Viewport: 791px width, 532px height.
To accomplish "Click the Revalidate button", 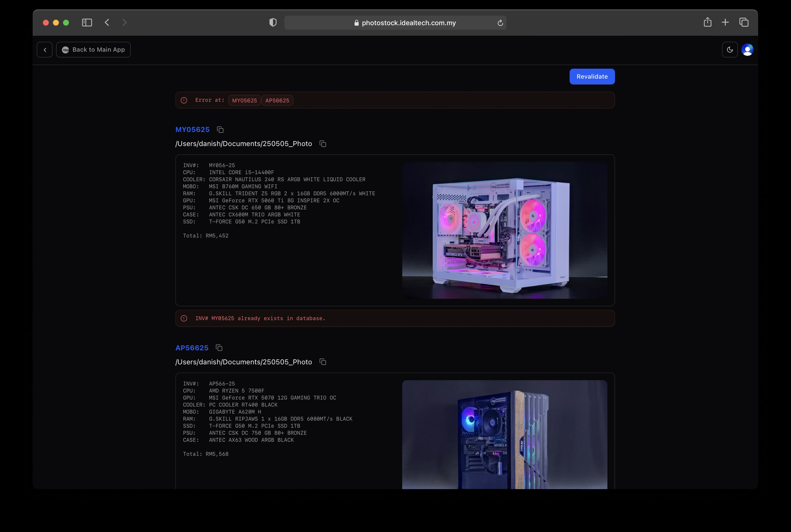I will tap(592, 77).
